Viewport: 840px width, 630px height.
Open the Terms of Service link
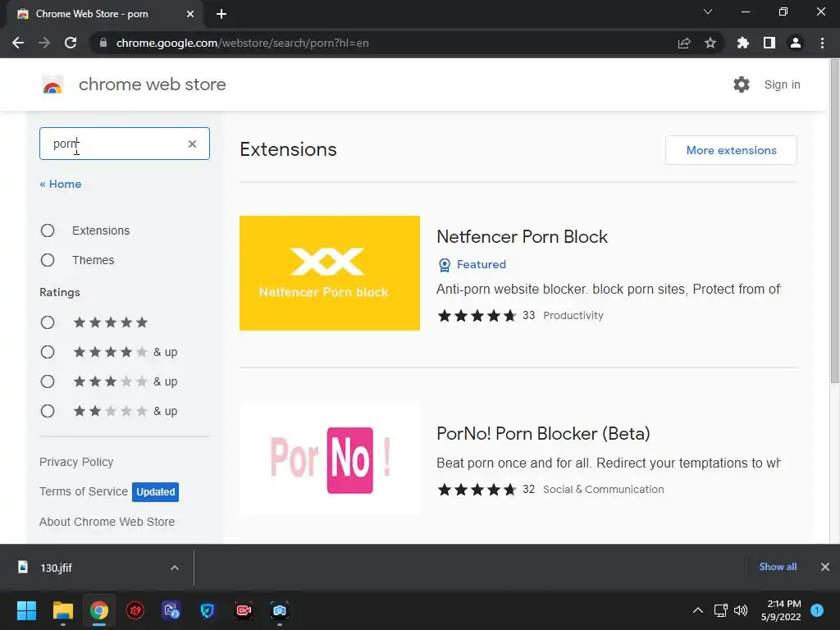(84, 491)
